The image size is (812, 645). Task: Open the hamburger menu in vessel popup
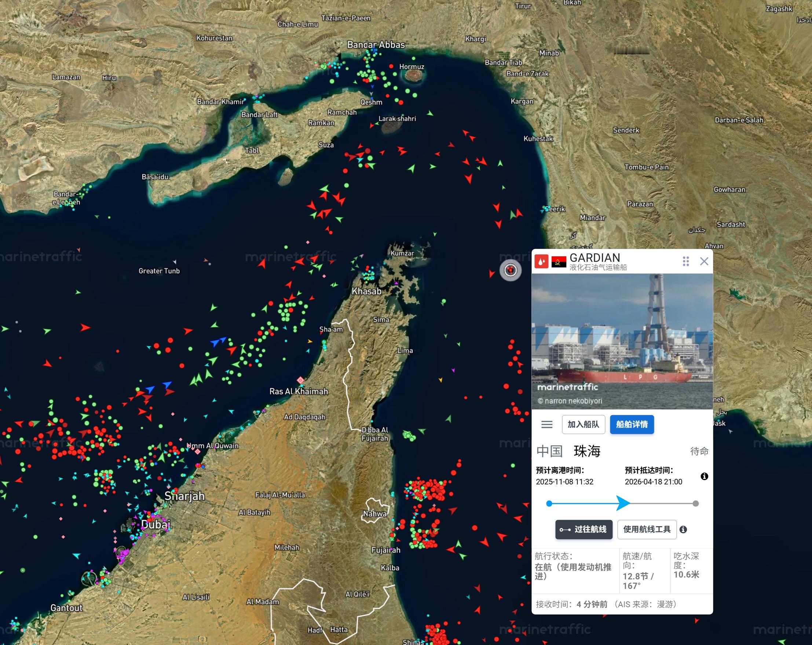pyautogui.click(x=546, y=425)
